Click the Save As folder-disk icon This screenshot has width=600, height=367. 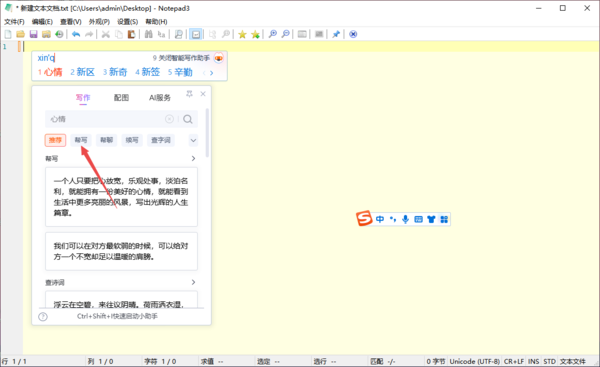point(46,34)
